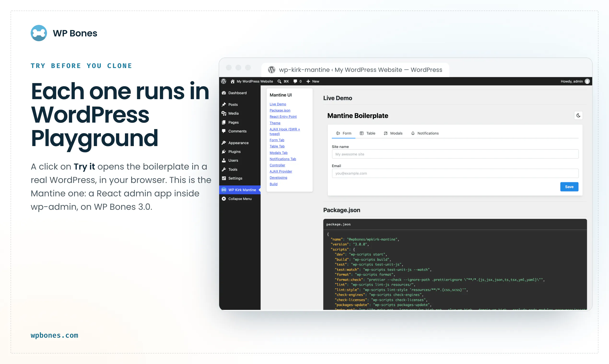
Task: Focus the Email input field
Action: click(455, 173)
